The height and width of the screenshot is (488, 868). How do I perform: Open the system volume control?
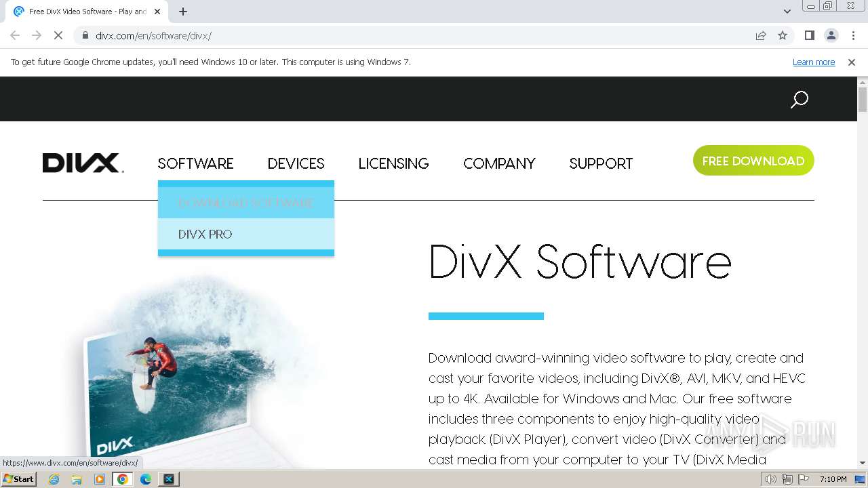click(771, 479)
